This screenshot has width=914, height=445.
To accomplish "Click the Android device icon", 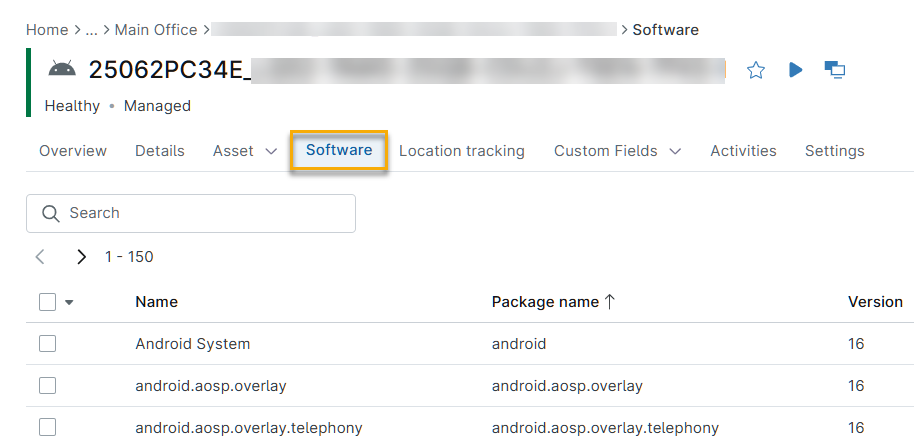I will (x=62, y=69).
